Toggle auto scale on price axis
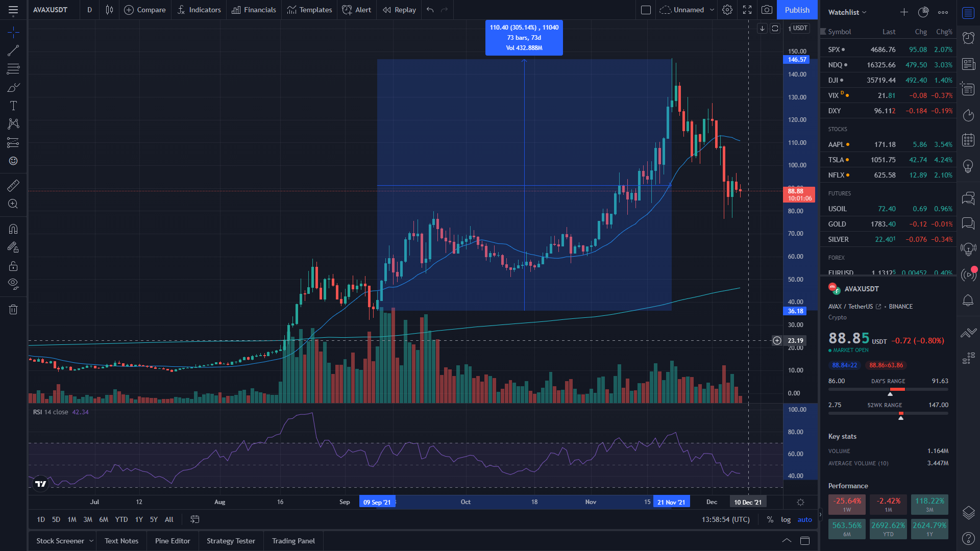 804,519
